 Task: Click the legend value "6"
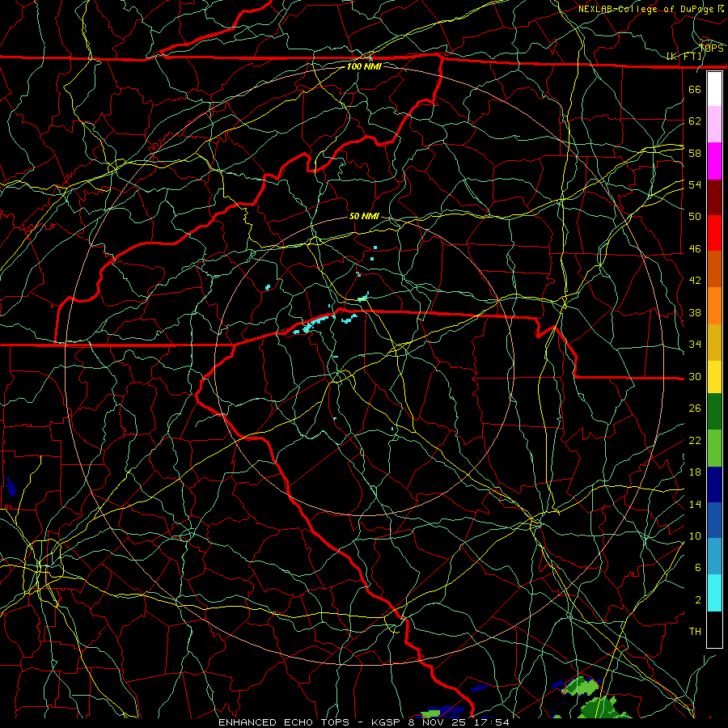tap(698, 567)
